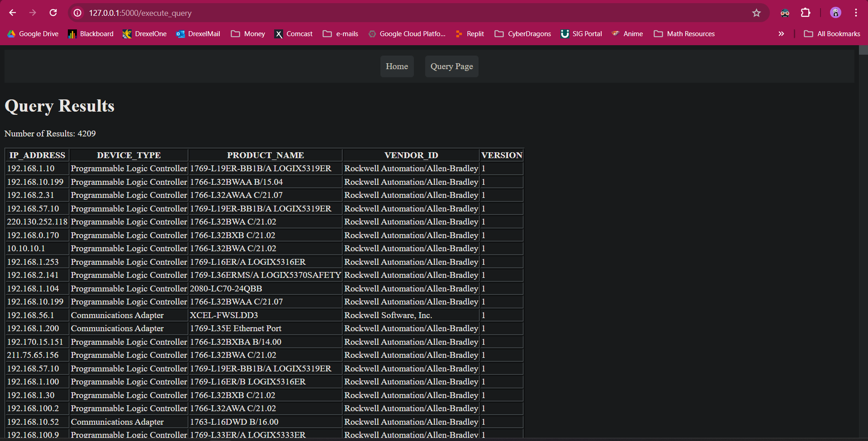The image size is (868, 441).
Task: Click IP cell 211.75.65.156
Action: click(37, 355)
